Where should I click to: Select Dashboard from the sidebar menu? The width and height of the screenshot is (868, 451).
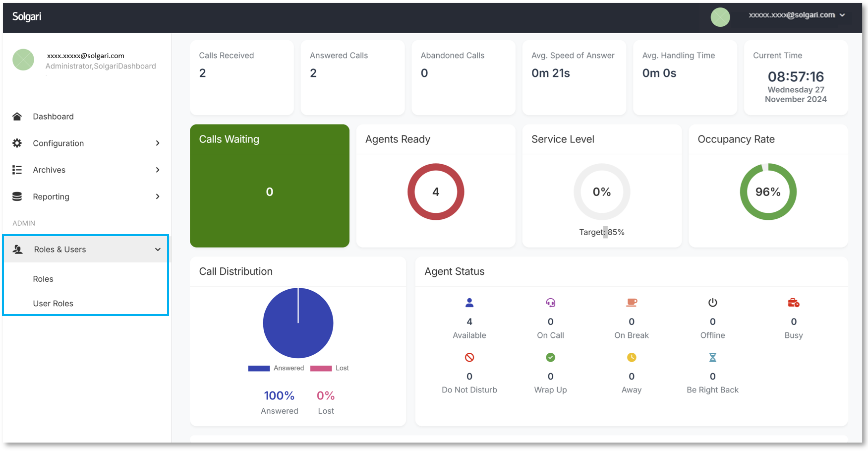(x=53, y=116)
